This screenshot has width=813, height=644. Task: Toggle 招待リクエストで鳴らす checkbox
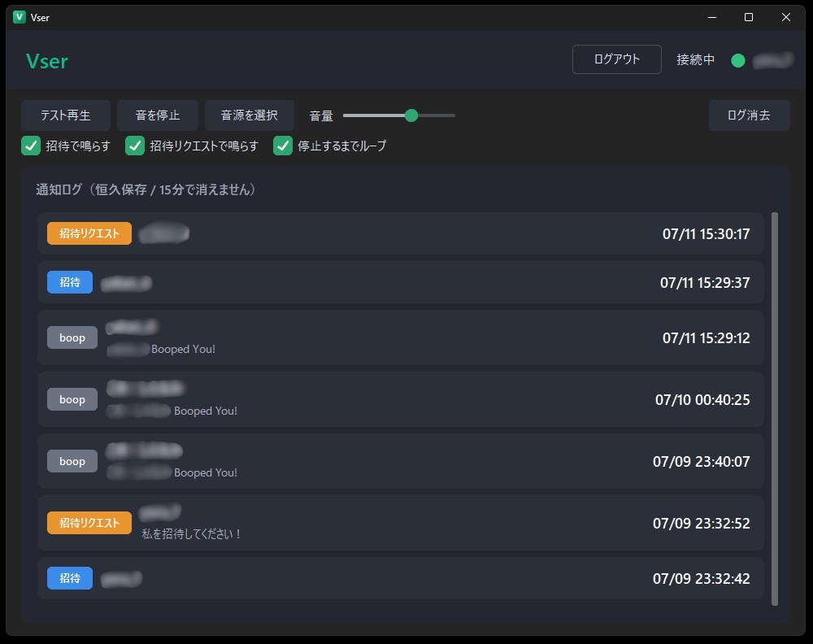coord(135,146)
